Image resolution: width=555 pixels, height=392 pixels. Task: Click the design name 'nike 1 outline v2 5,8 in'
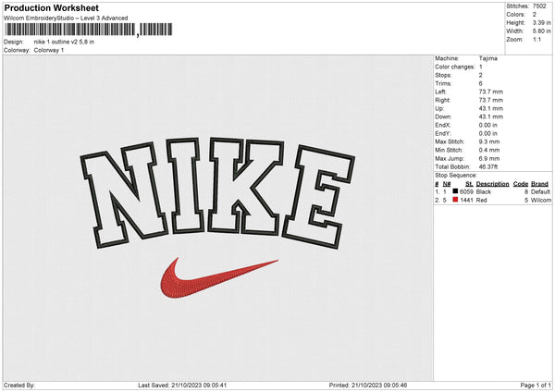(x=64, y=42)
